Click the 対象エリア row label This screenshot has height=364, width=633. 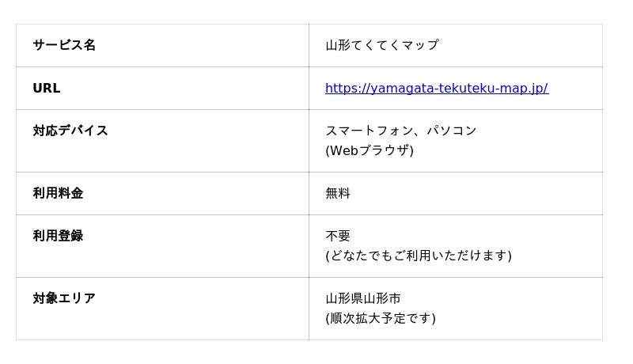pos(64,298)
